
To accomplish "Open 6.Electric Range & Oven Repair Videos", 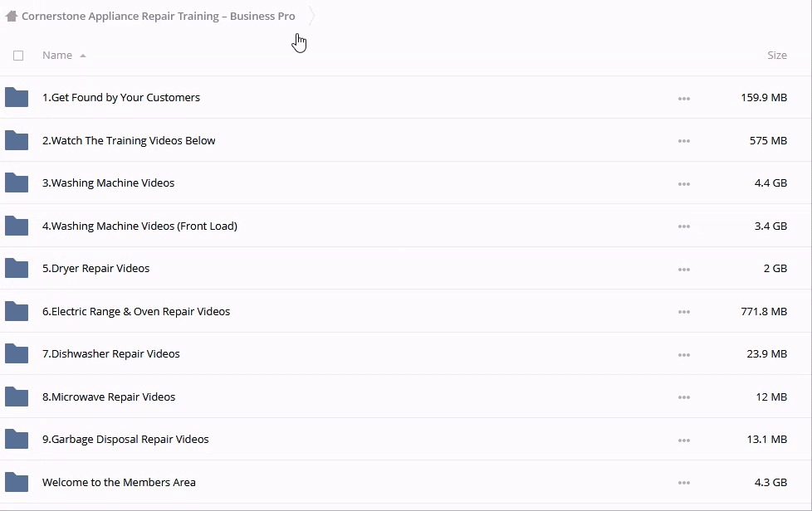I will [x=136, y=312].
